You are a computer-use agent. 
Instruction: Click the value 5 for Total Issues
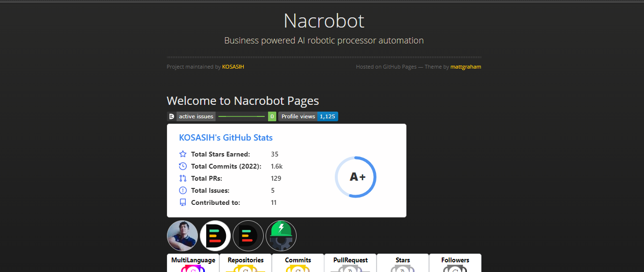pos(273,190)
